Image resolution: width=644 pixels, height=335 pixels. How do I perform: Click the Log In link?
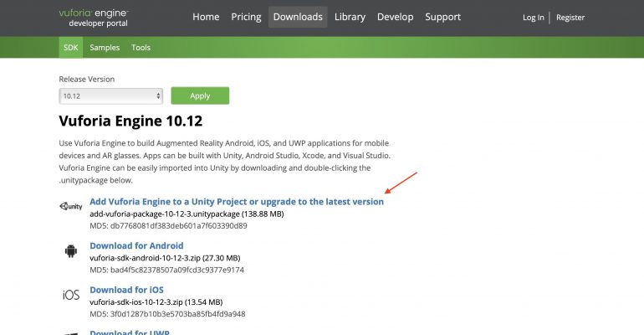point(533,18)
